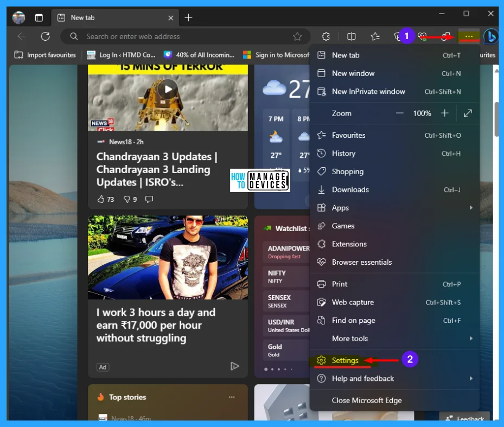Click the 7 PM weather forecast
Viewport: 504px width, 427px height.
tap(276, 144)
